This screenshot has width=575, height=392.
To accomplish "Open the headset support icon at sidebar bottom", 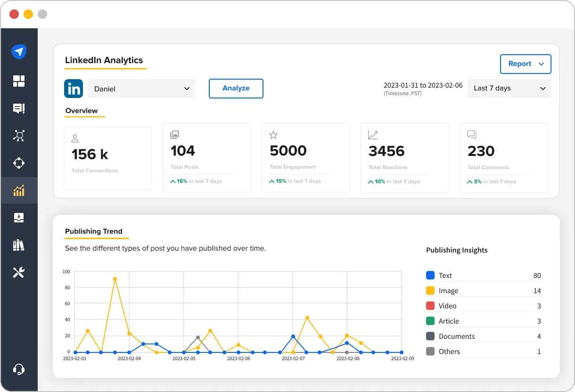I will (19, 369).
